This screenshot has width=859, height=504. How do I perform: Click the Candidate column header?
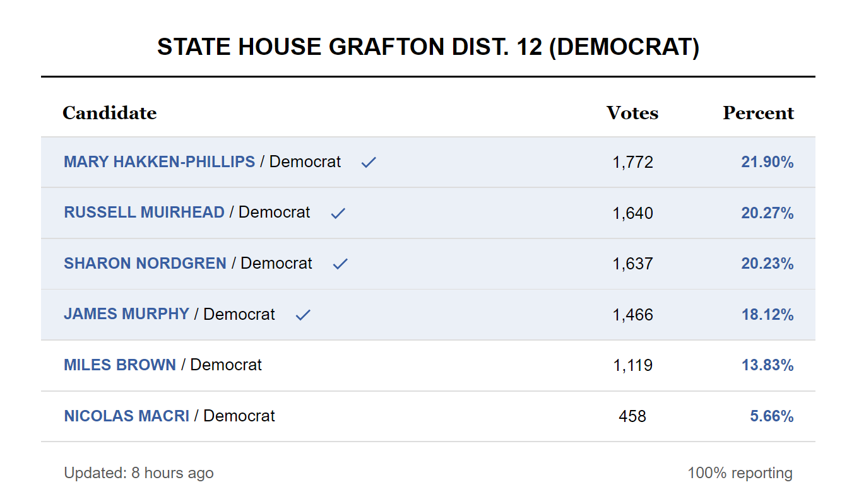point(109,113)
